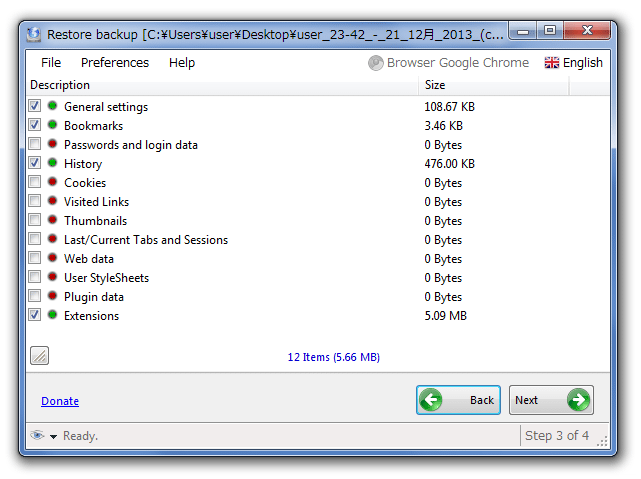The height and width of the screenshot is (479, 641).
Task: Open dropdown arrow next to eye icon
Action: coord(53,436)
